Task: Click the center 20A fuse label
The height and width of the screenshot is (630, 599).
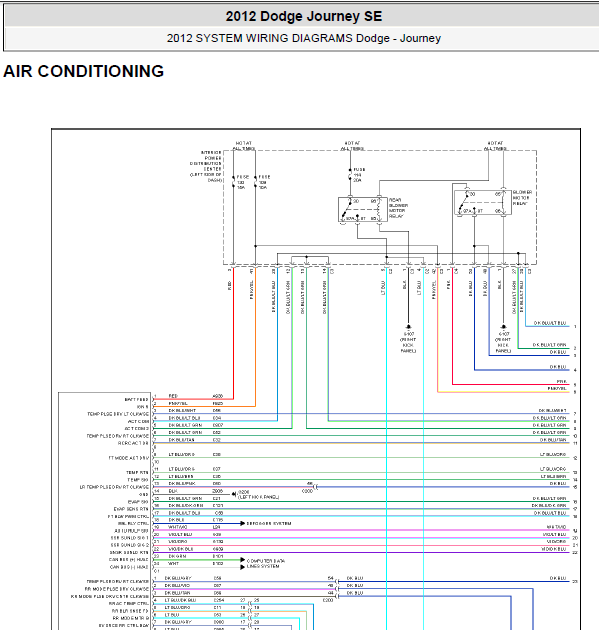Action: tap(358, 175)
